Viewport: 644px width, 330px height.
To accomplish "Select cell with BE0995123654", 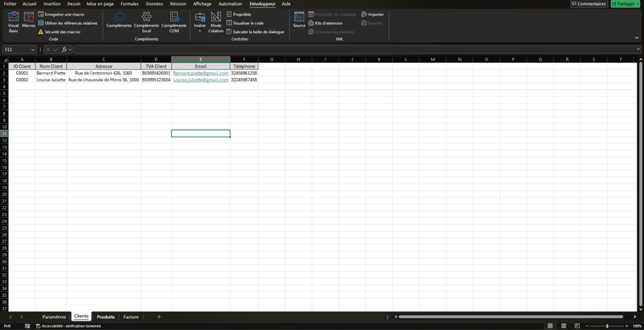I will point(156,80).
